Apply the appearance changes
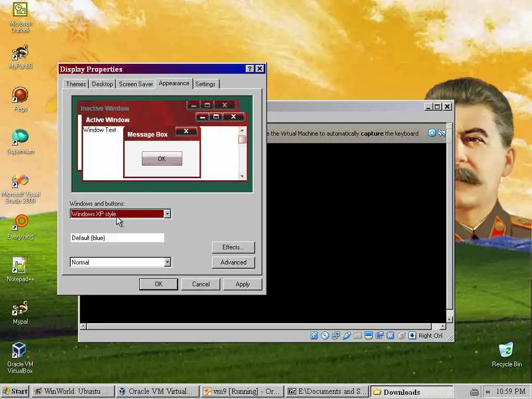Viewport: 532px width, 399px height. (x=243, y=284)
